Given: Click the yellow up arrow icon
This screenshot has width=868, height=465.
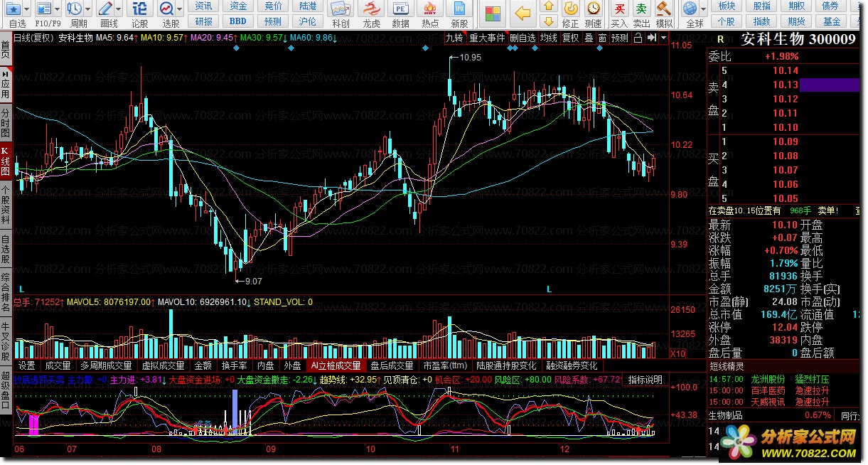Looking at the screenshot, I should 548,7.
